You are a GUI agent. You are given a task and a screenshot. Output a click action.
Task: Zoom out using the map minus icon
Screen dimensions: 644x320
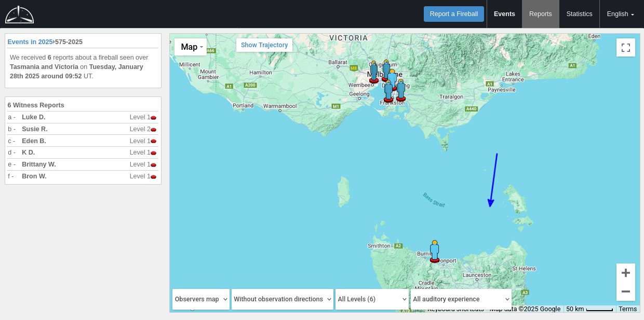click(x=625, y=291)
